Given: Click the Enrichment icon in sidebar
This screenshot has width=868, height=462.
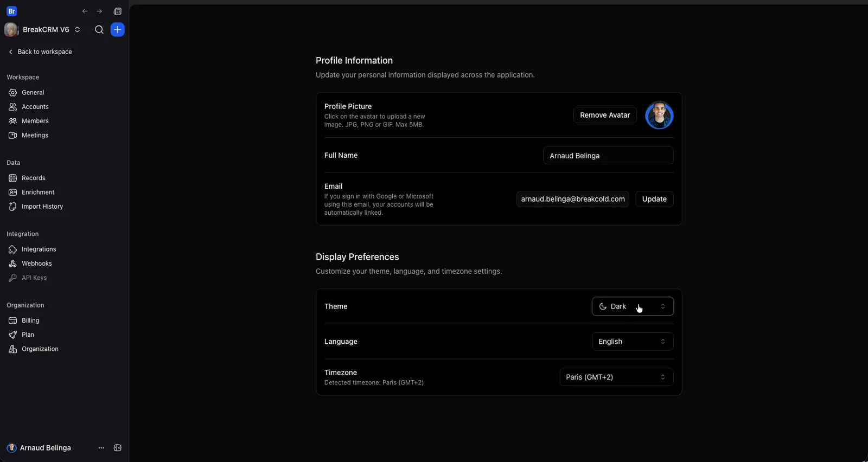Looking at the screenshot, I should [x=12, y=192].
